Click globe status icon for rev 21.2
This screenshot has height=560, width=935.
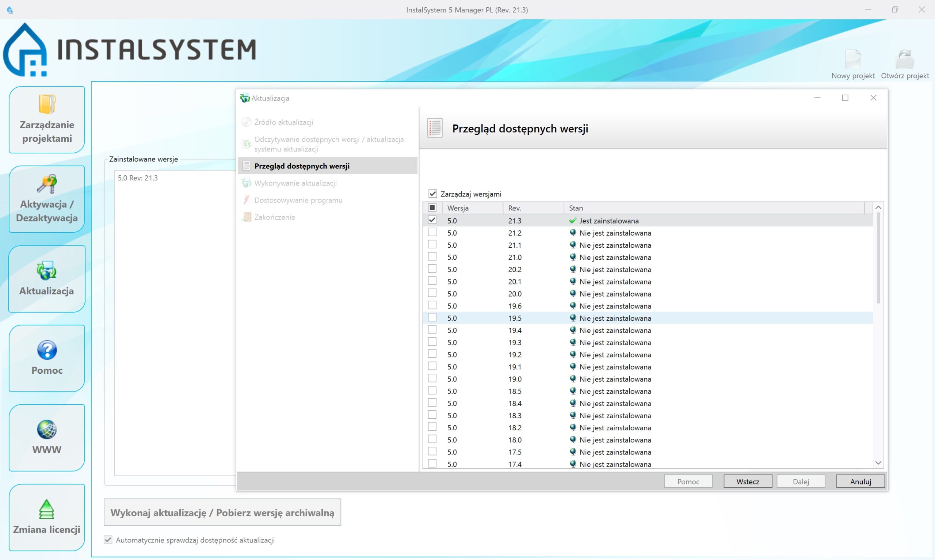click(573, 233)
